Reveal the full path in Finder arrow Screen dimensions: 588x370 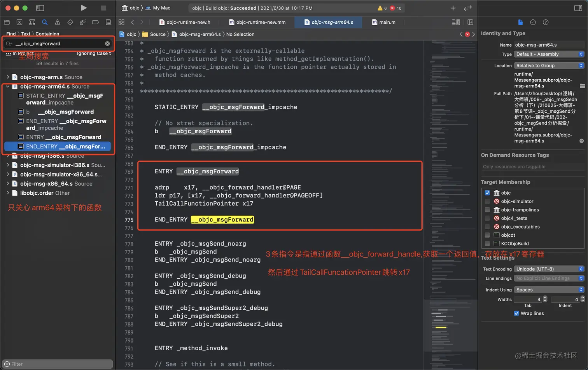click(x=581, y=141)
